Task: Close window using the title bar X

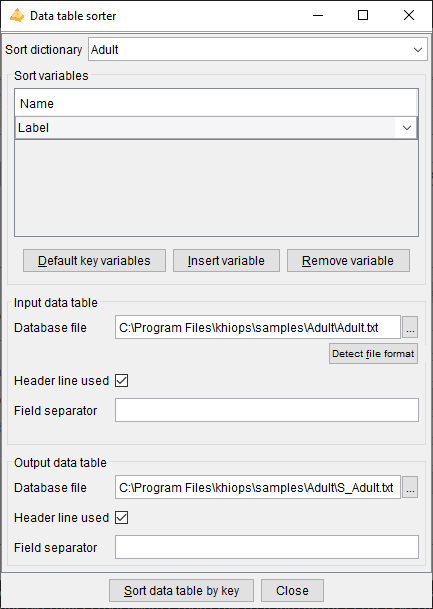Action: coord(409,16)
